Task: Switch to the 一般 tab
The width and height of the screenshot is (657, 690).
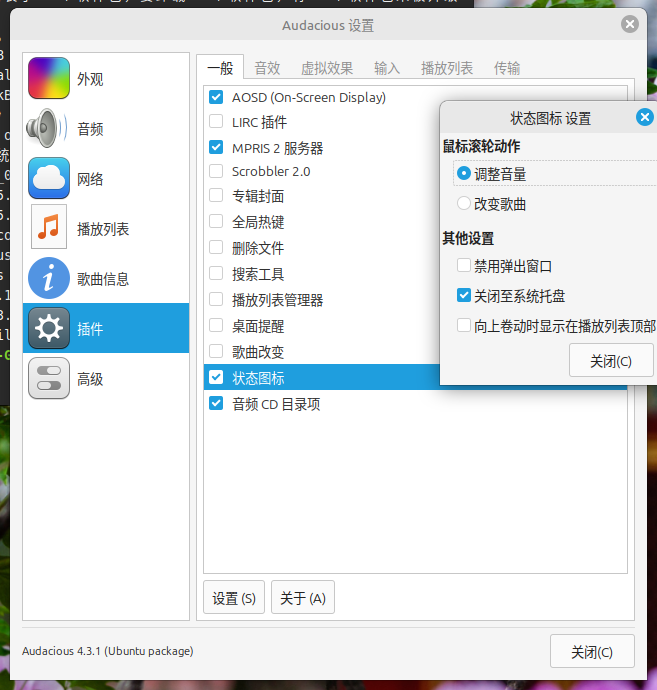Action: [x=220, y=68]
